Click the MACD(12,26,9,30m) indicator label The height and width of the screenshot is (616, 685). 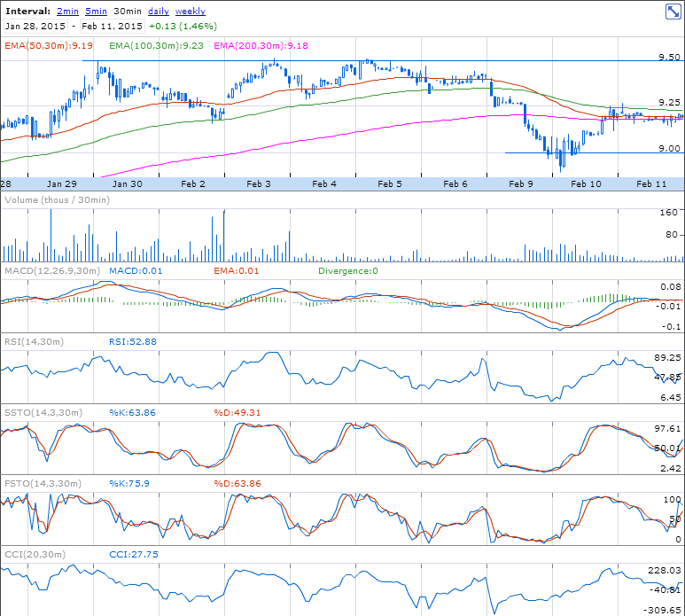(x=52, y=271)
